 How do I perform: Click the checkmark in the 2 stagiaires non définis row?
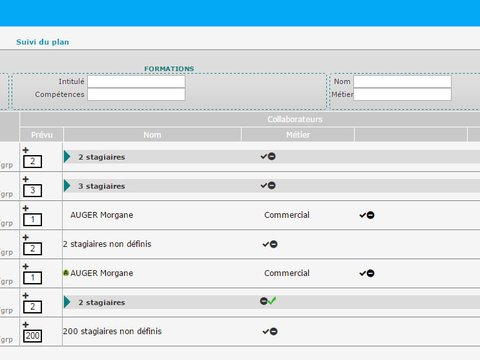266,244
